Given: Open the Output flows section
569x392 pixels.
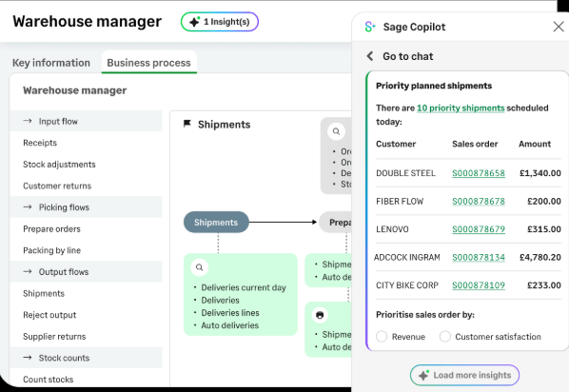Looking at the screenshot, I should [86, 272].
